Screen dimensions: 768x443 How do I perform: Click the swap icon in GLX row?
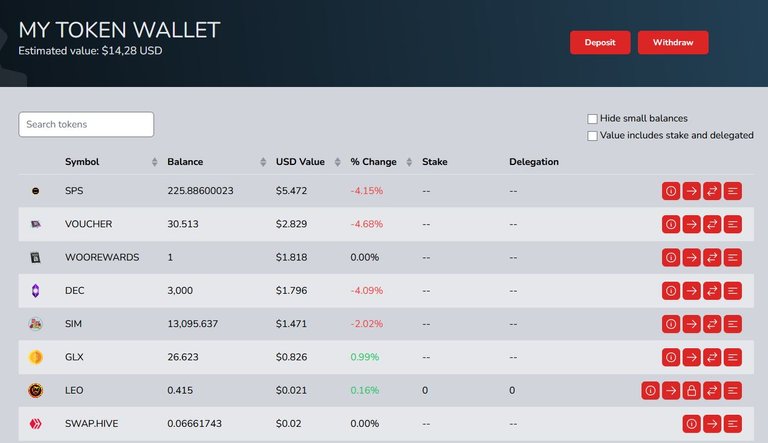point(712,358)
